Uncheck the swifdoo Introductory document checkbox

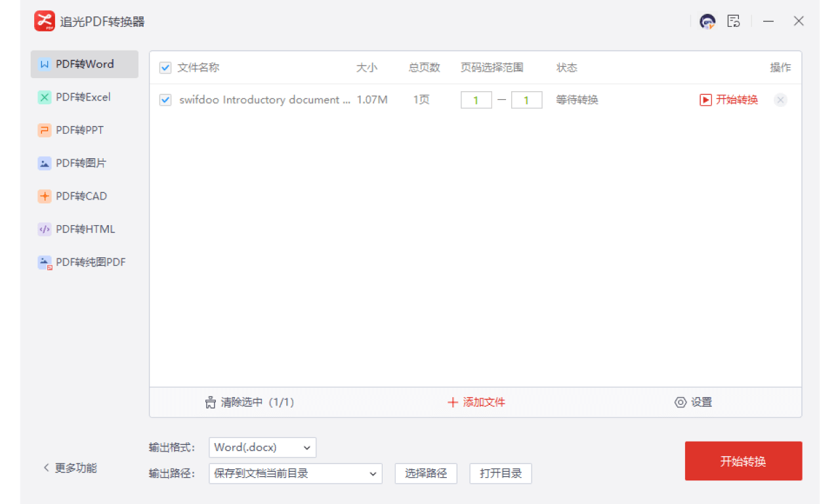point(165,100)
